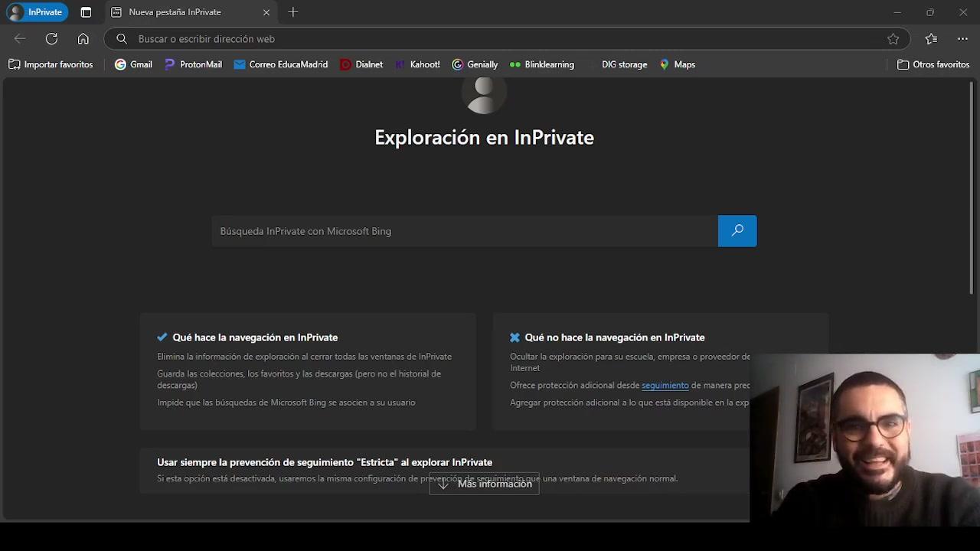The width and height of the screenshot is (980, 551).
Task: Open the ProtonMail bookmark
Action: pyautogui.click(x=193, y=64)
